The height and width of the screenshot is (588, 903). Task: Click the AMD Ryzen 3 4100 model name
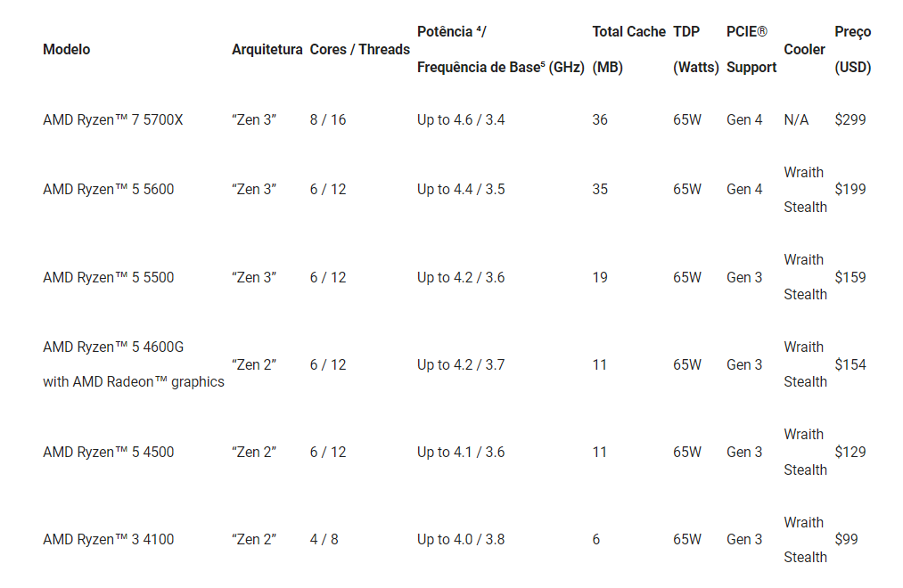click(x=108, y=539)
